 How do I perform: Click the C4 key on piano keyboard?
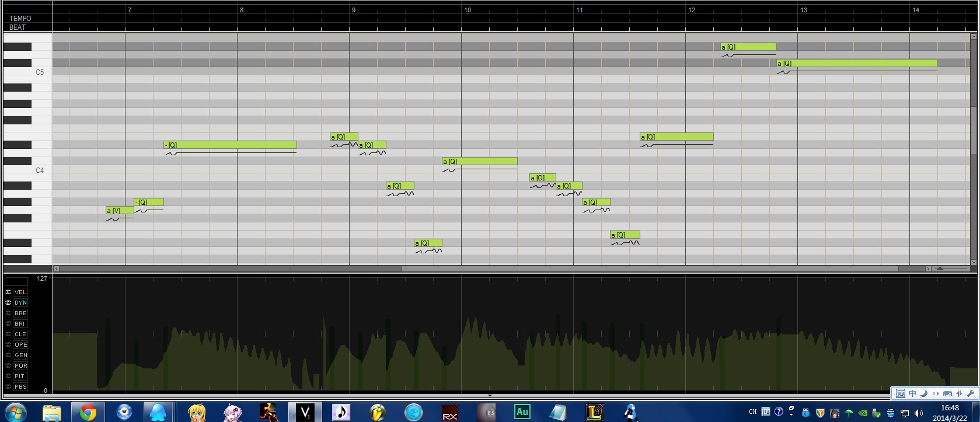(x=27, y=170)
